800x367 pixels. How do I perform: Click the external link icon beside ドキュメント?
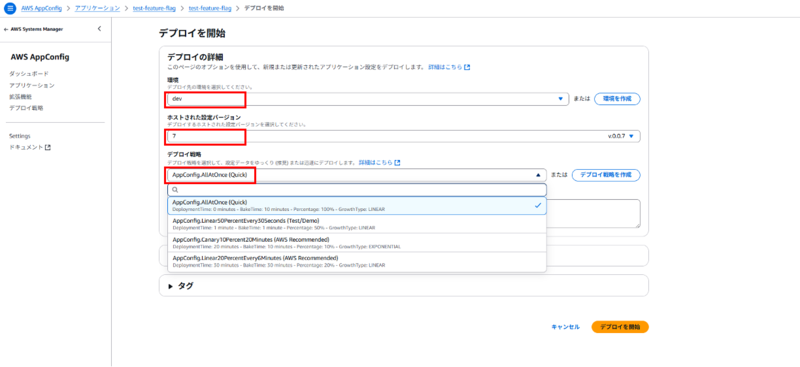[x=48, y=148]
